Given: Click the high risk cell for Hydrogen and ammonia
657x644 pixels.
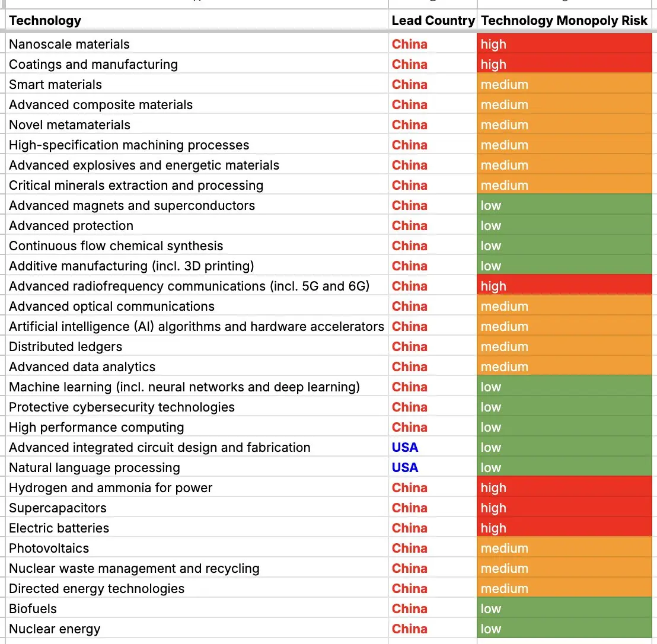Looking at the screenshot, I should (564, 487).
